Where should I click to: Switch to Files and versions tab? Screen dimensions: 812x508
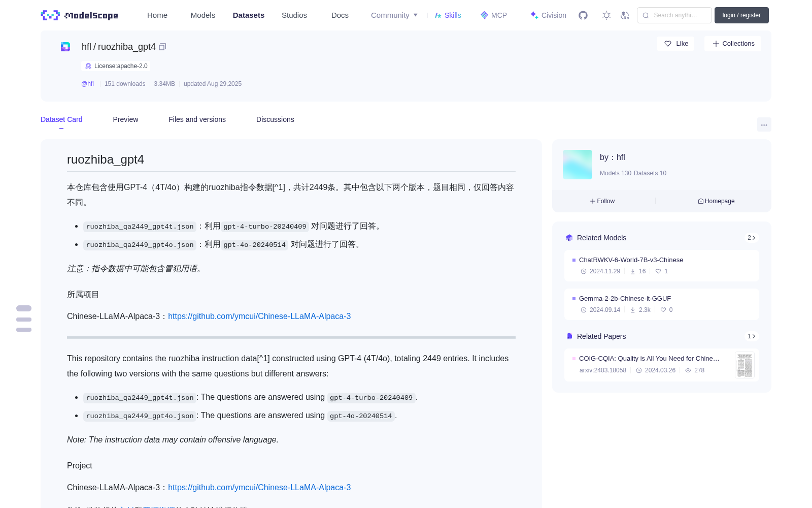tap(197, 119)
